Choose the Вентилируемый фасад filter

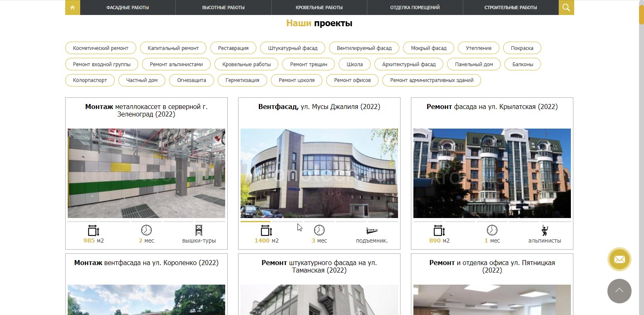coord(364,48)
